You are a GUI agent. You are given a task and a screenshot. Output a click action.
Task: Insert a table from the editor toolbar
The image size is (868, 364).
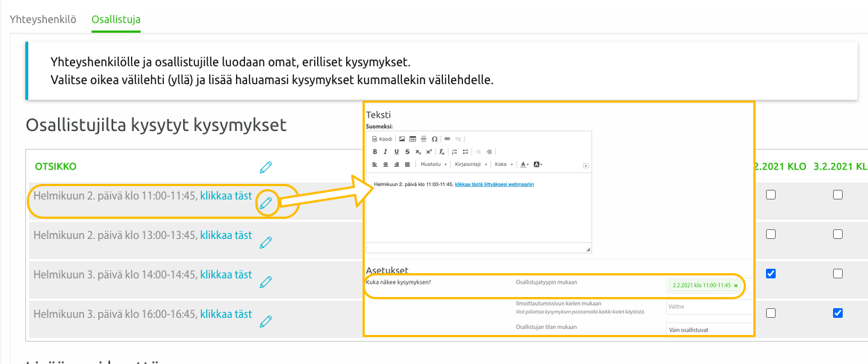(x=413, y=139)
